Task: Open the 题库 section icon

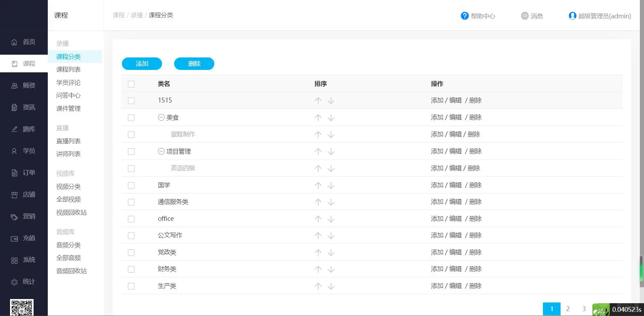Action: (14, 129)
